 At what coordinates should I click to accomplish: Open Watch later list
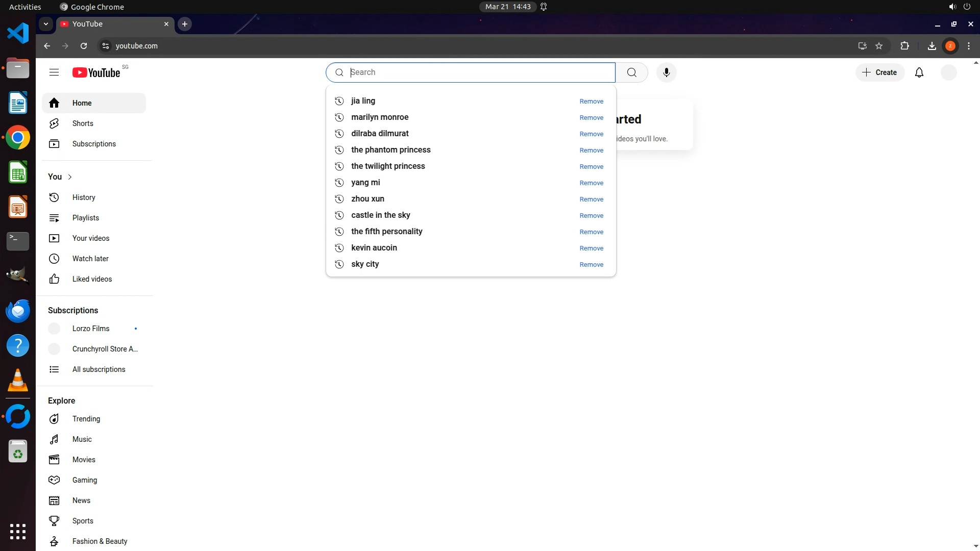(90, 259)
